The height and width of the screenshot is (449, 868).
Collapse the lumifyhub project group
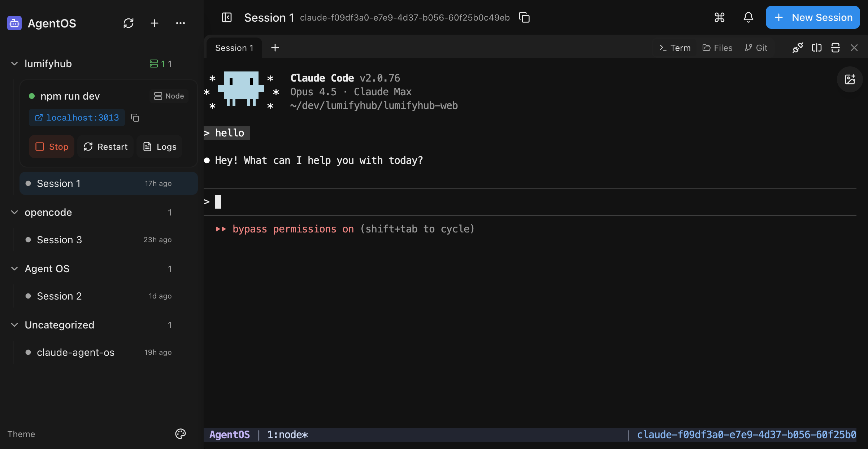[14, 64]
